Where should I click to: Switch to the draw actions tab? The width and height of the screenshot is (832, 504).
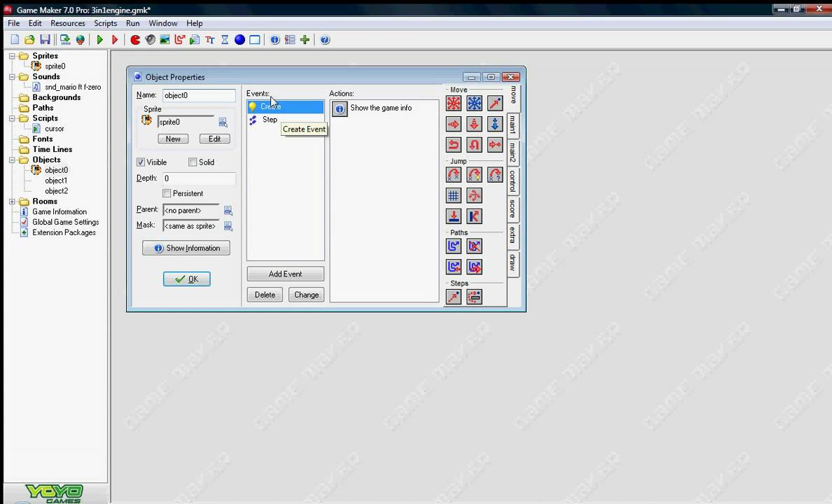click(x=513, y=262)
